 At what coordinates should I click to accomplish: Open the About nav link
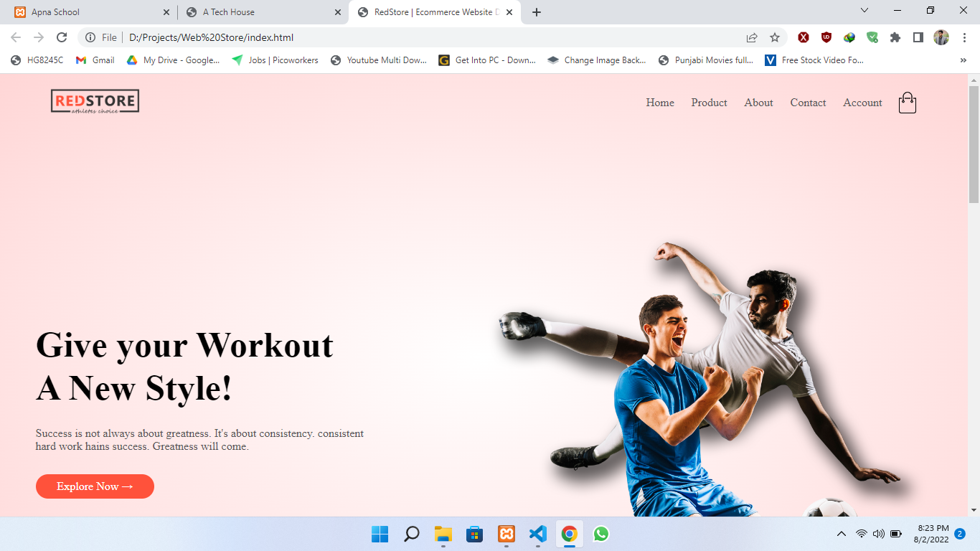click(758, 103)
